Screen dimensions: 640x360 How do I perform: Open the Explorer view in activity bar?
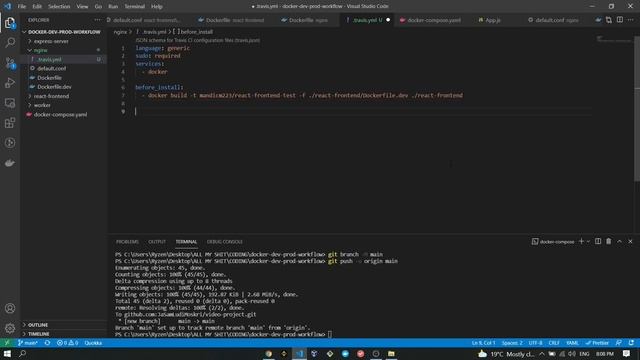(x=10, y=23)
